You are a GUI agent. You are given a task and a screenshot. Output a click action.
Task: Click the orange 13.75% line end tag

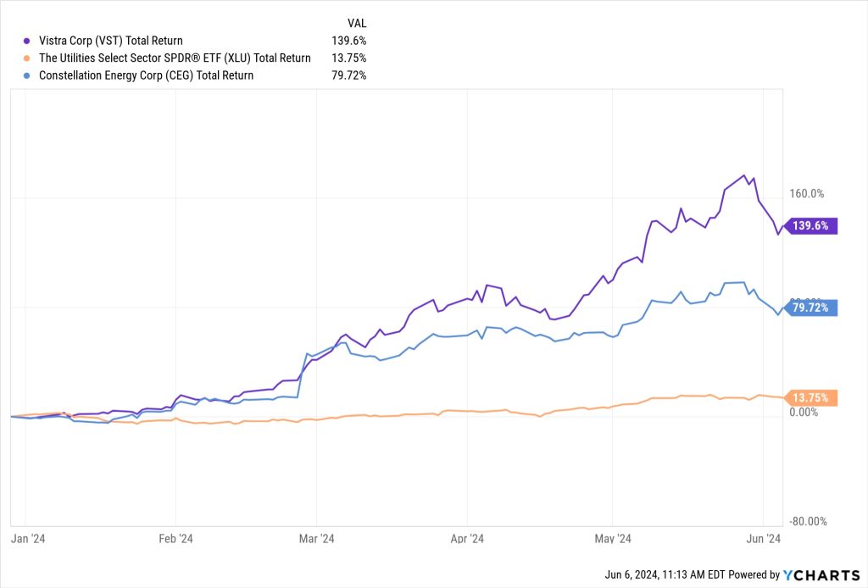pos(814,398)
